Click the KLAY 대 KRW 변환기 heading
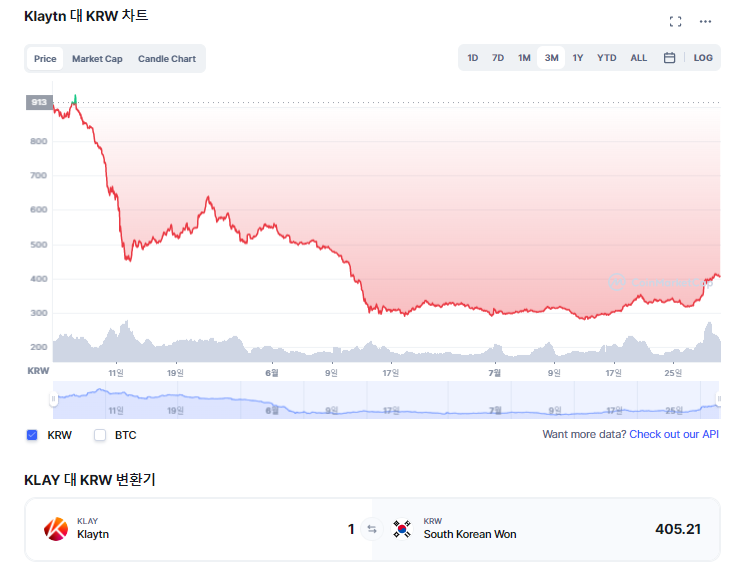This screenshot has height=574, width=740. point(90,480)
